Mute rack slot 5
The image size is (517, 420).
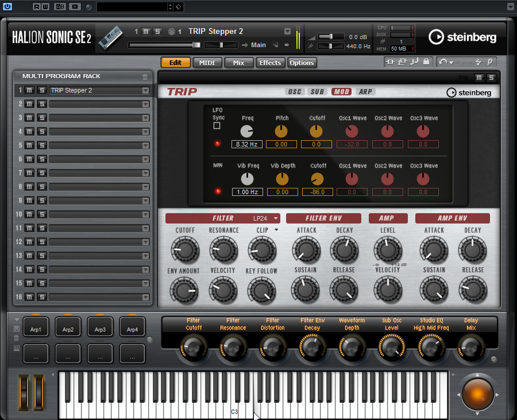[x=29, y=145]
